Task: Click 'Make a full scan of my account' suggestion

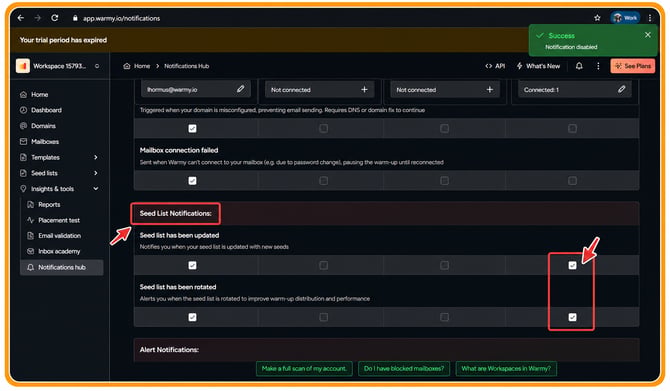Action: pos(304,368)
